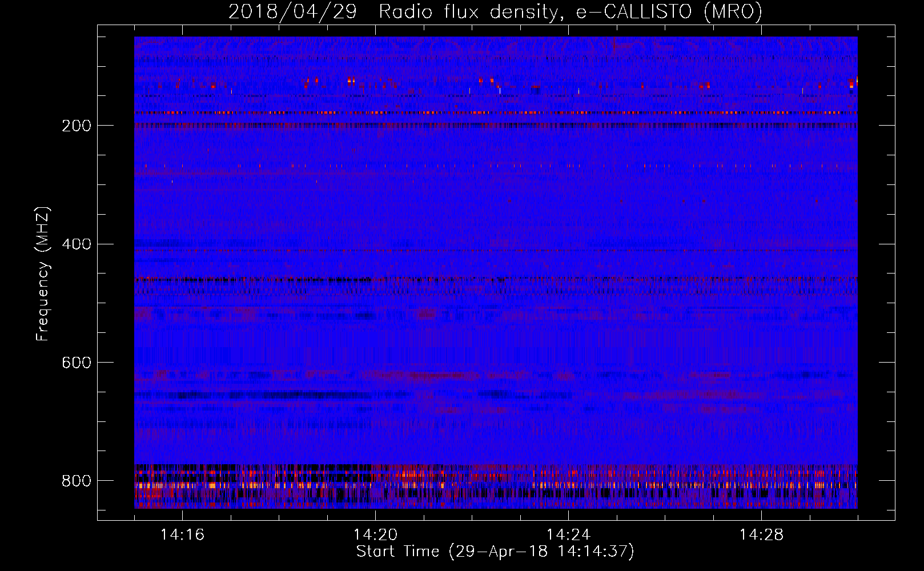Click the 800 frequency tick label
Viewport: 924px width, 571px height.
[77, 481]
